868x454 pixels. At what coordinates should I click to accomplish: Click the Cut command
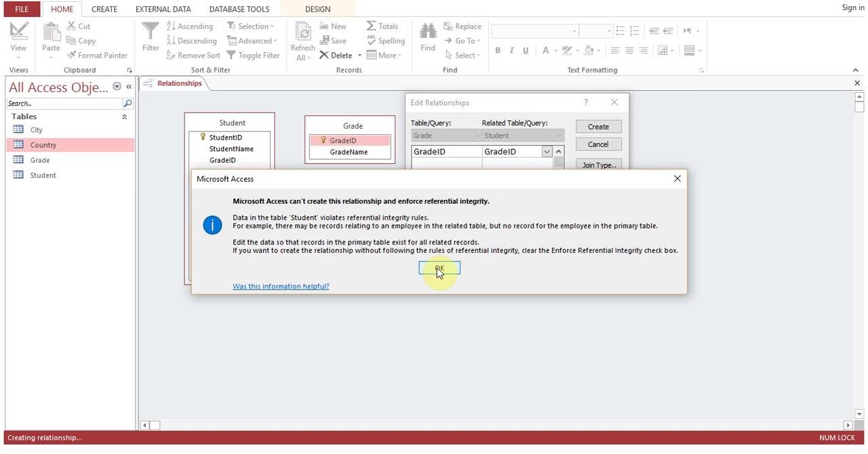point(79,26)
